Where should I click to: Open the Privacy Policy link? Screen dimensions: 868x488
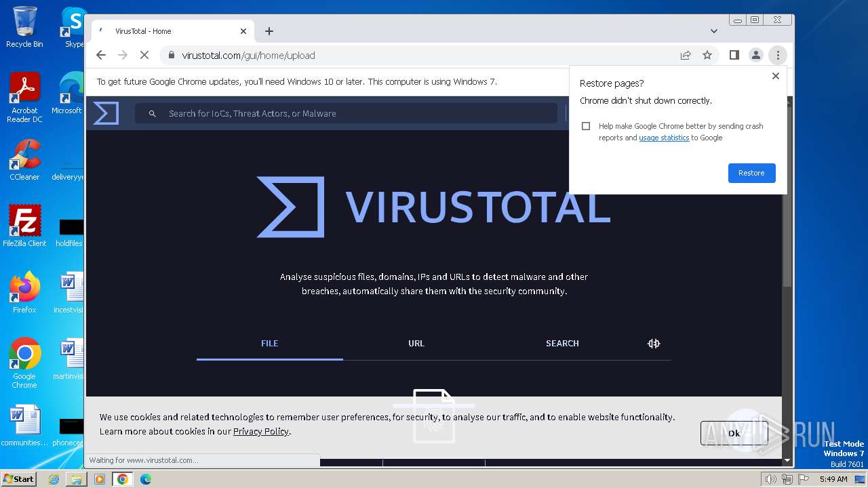pyautogui.click(x=261, y=432)
